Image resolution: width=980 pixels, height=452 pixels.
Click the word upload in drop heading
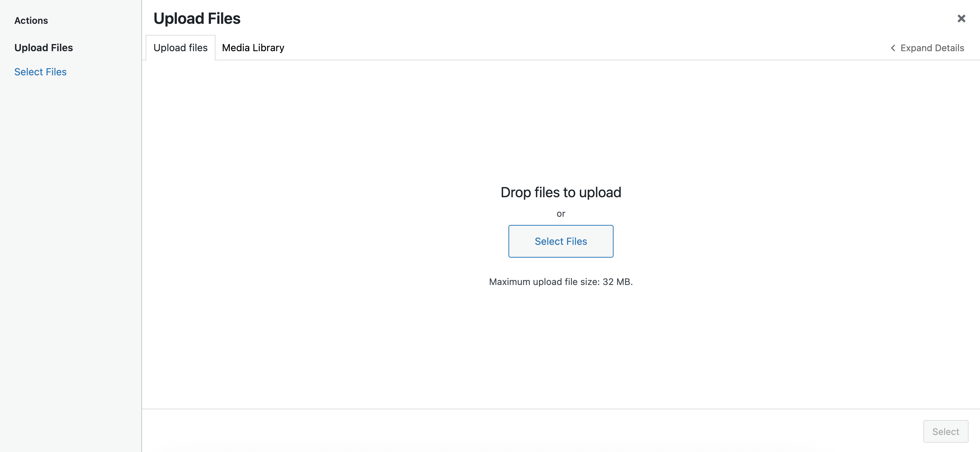click(600, 192)
